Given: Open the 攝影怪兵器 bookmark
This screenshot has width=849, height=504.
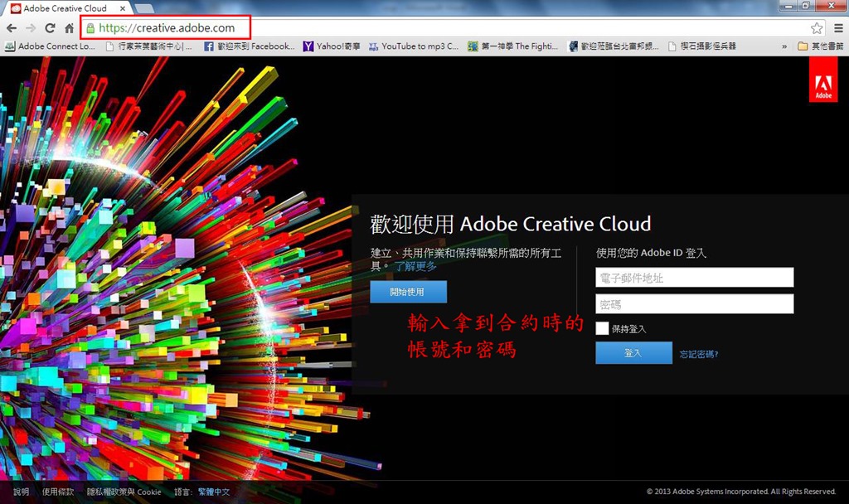Looking at the screenshot, I should (701, 46).
